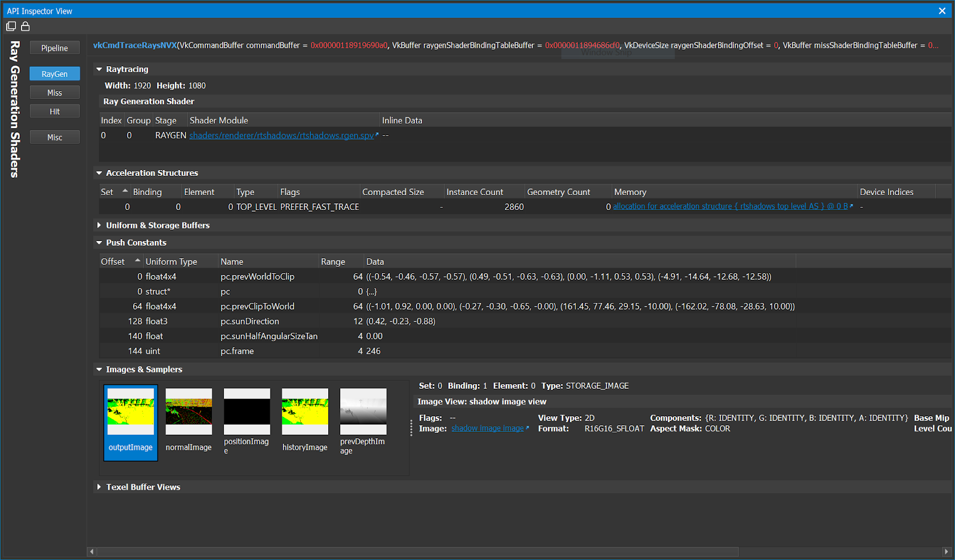Open rtshadows top level AS allocation link
This screenshot has height=560, width=955.
[730, 206]
